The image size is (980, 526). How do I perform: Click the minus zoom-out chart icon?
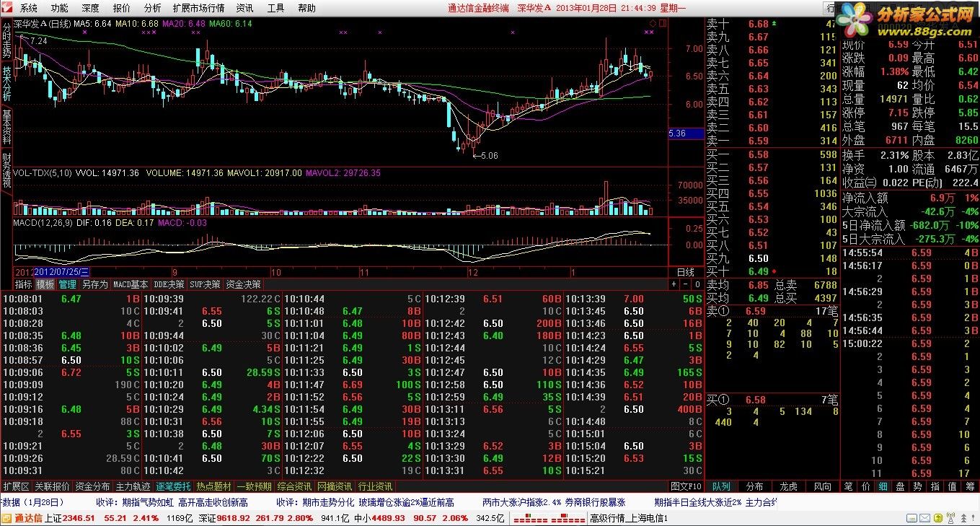[685, 284]
